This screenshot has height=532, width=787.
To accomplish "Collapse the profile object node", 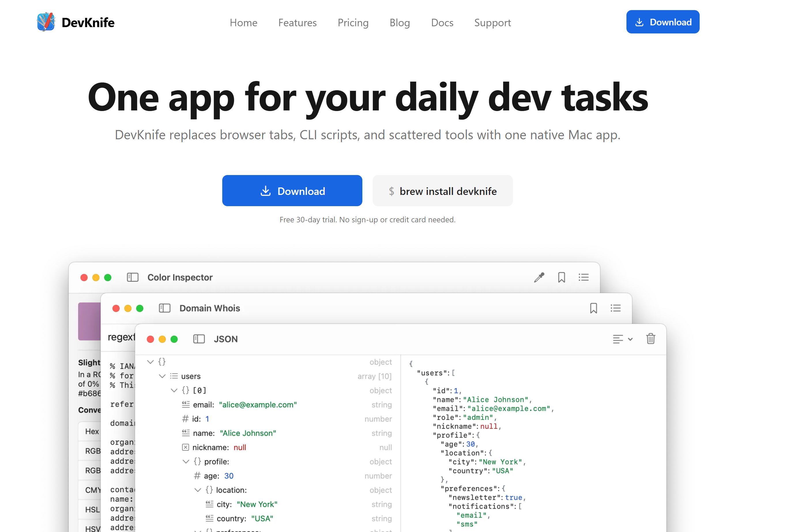I will (x=186, y=462).
